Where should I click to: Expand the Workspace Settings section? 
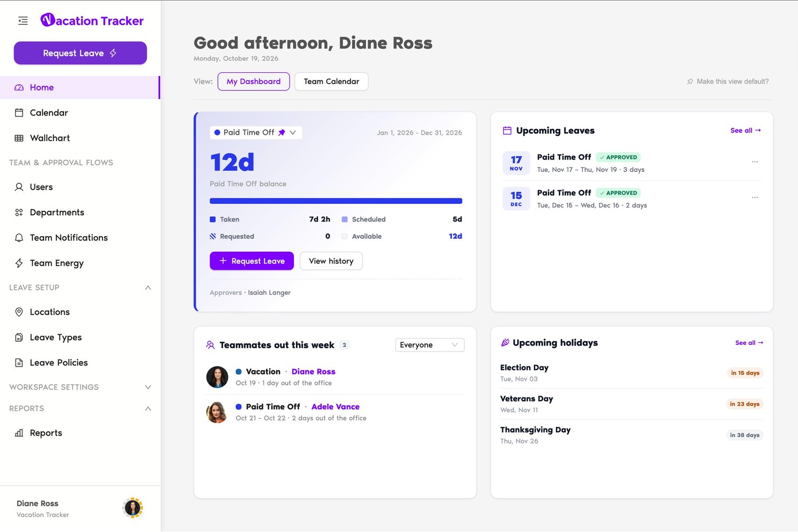click(x=148, y=388)
